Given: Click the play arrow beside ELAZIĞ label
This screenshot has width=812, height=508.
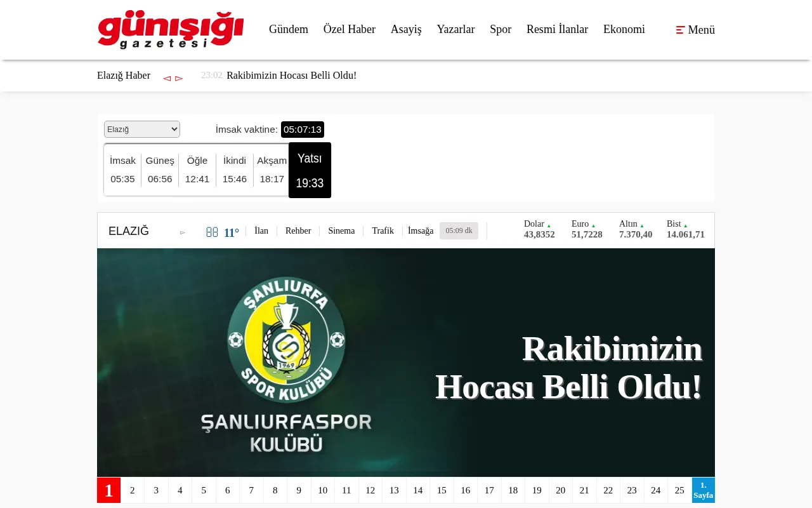Looking at the screenshot, I should pos(183,232).
